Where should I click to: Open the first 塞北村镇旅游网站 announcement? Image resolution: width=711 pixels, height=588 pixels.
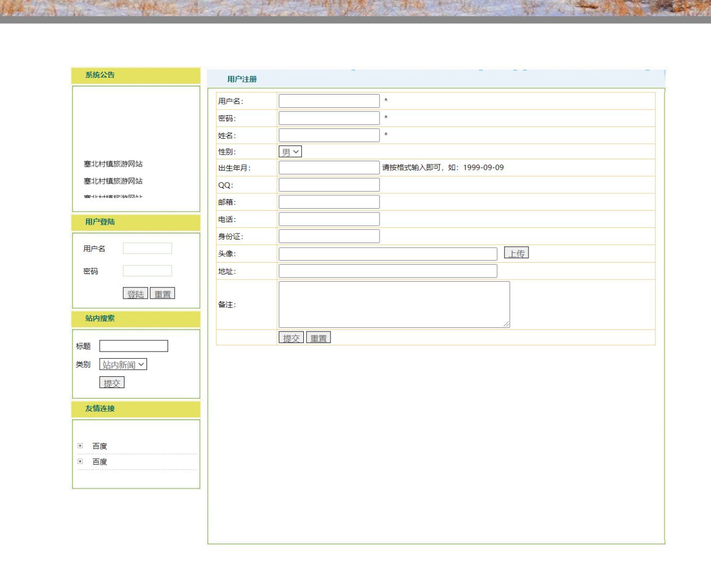(x=113, y=164)
